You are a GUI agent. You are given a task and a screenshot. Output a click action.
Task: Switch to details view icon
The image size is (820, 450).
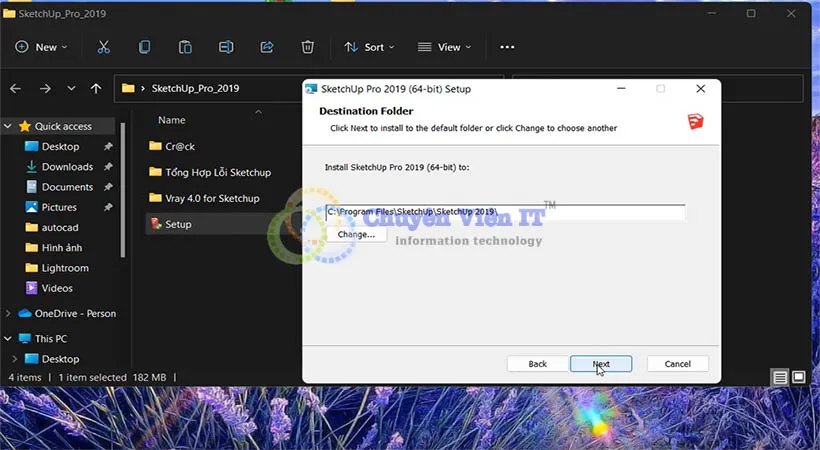point(780,377)
